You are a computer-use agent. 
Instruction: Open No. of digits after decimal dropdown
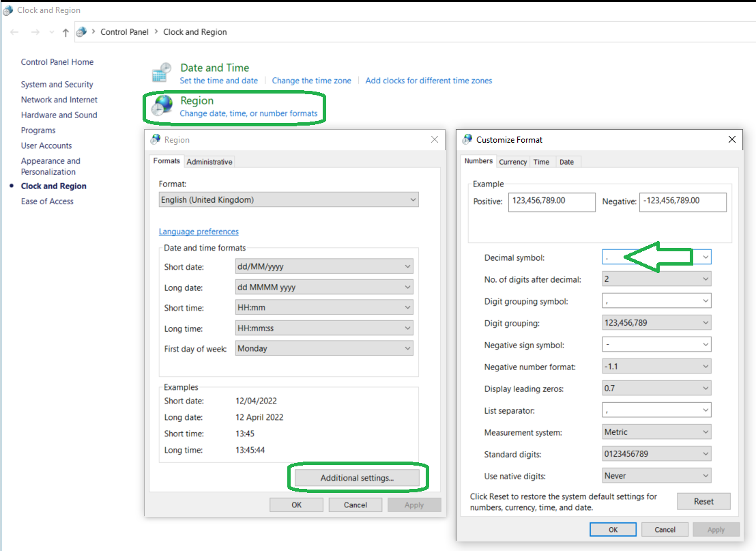click(x=656, y=279)
